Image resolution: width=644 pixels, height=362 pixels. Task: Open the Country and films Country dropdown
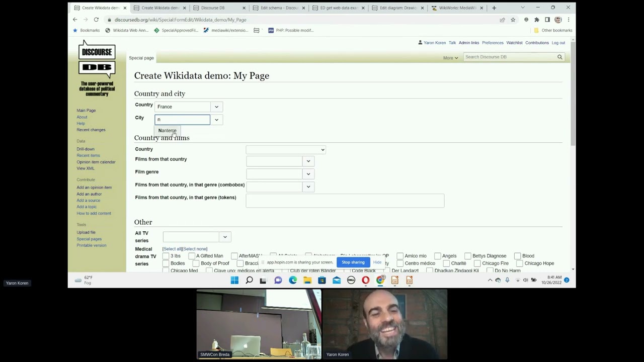tap(286, 149)
